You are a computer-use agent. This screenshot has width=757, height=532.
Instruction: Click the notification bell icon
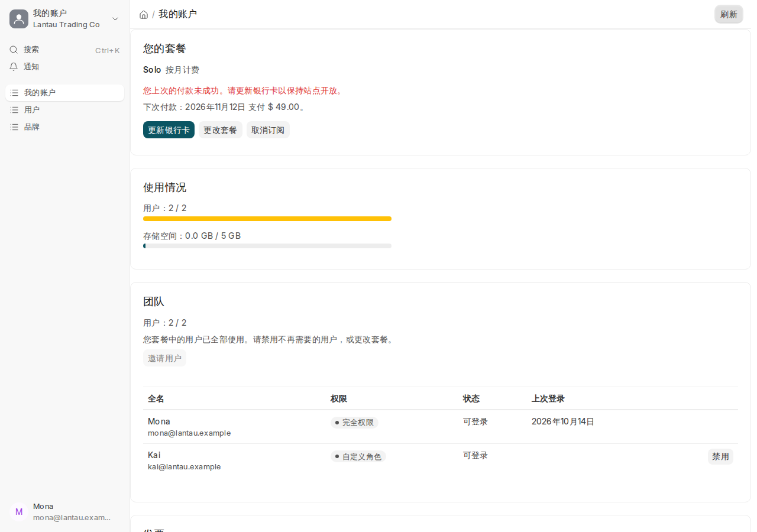point(14,67)
